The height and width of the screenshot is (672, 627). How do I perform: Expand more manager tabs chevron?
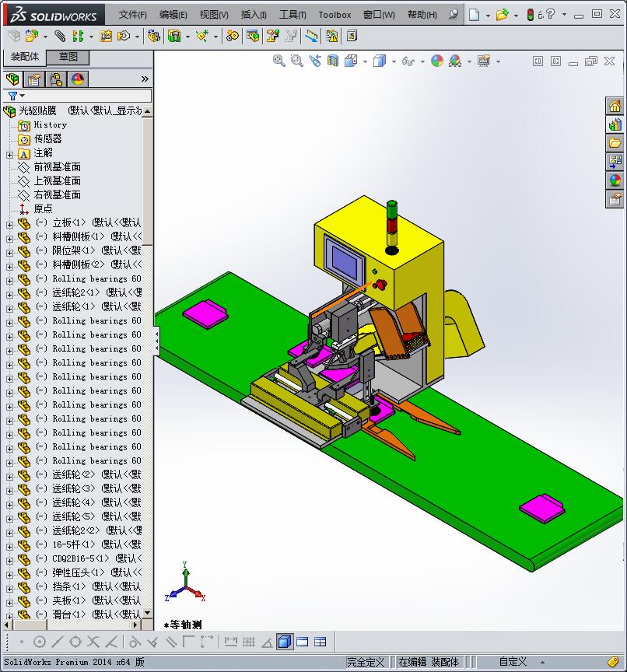[x=145, y=79]
